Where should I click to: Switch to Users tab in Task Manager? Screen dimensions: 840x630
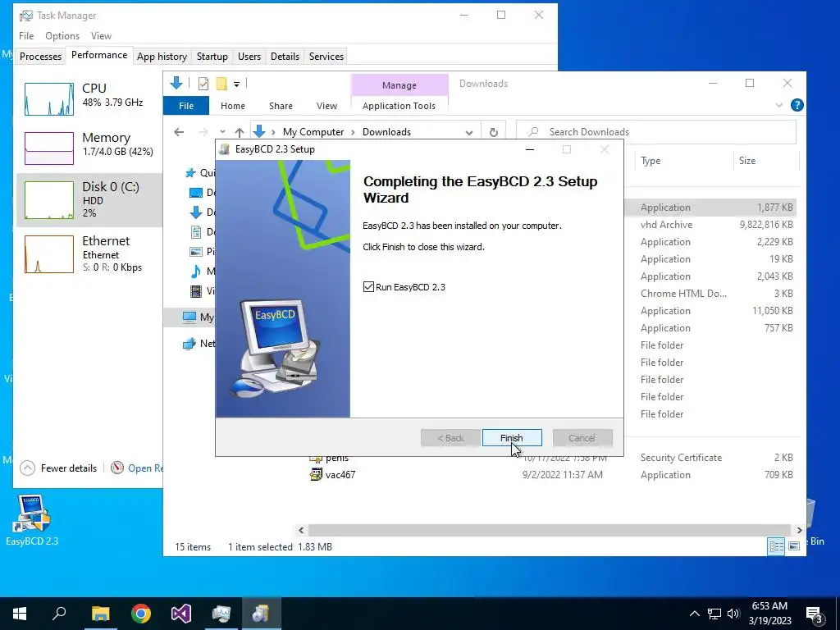coord(249,57)
